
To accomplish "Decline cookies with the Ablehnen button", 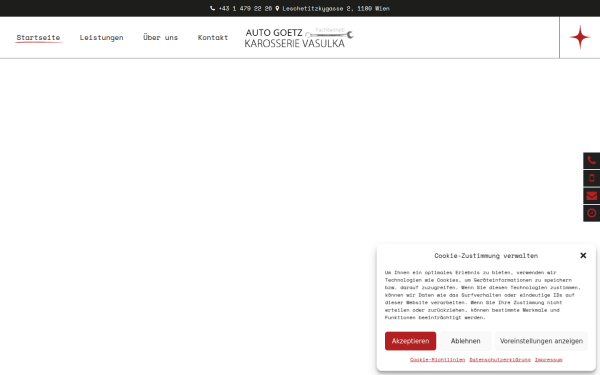I will point(465,341).
